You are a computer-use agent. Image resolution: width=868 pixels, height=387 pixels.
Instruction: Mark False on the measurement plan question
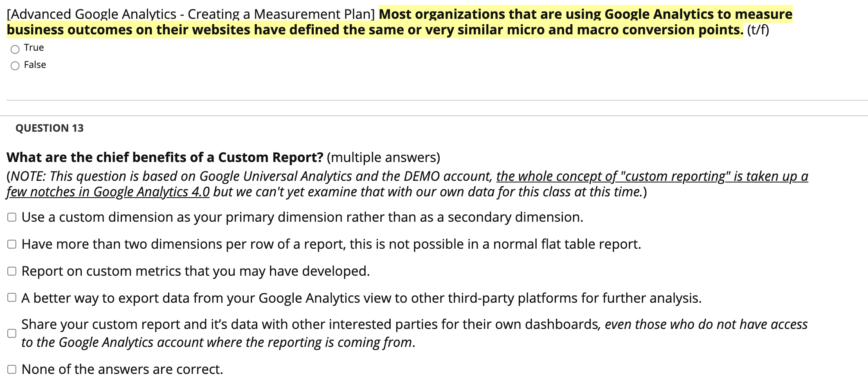15,65
